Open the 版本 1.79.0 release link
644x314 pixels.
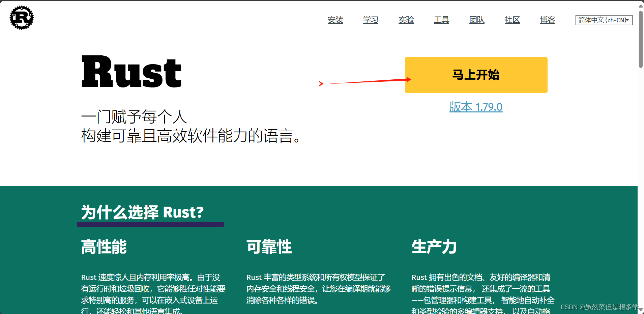(x=476, y=107)
